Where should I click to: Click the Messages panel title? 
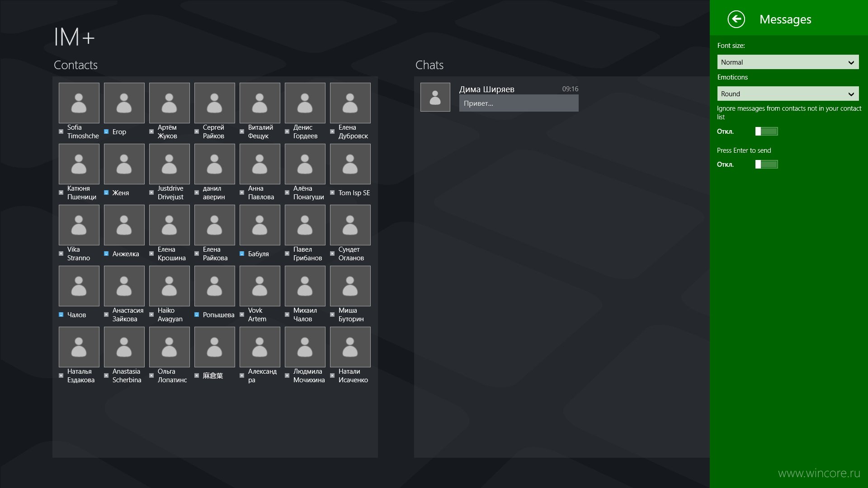coord(785,19)
